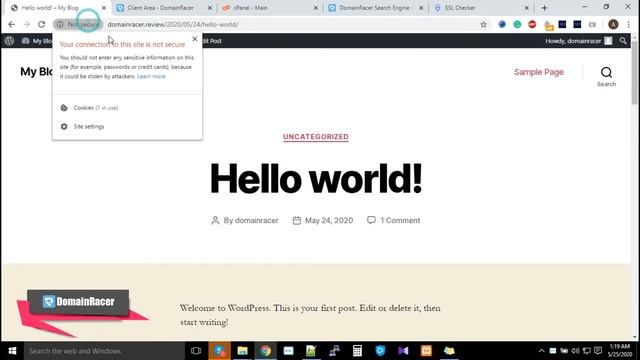The image size is (640, 360).
Task: Switch to cPanel - Main tab
Action: coord(250,8)
